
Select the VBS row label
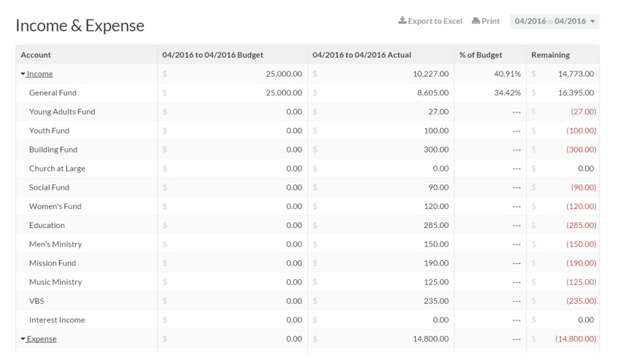coord(37,301)
